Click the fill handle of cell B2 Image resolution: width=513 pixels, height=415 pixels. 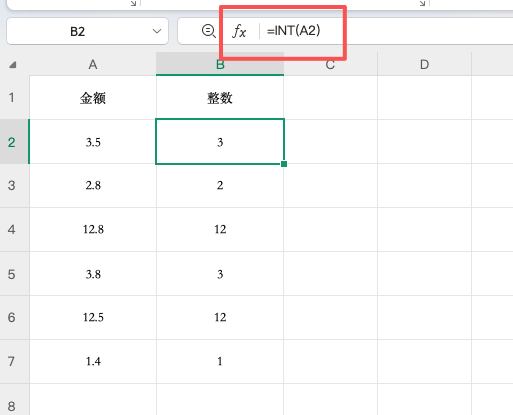[284, 164]
